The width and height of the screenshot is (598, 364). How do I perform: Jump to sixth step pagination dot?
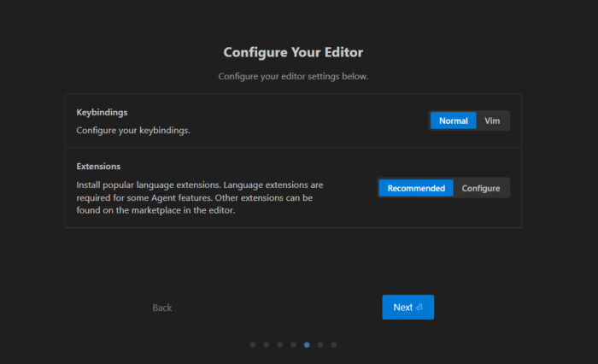(320, 345)
